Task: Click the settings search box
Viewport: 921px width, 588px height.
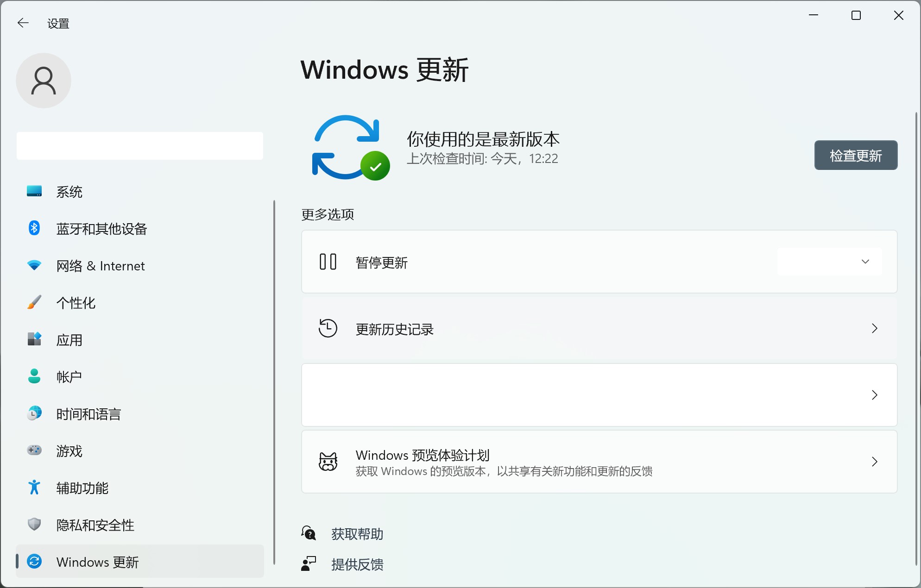Action: [140, 146]
